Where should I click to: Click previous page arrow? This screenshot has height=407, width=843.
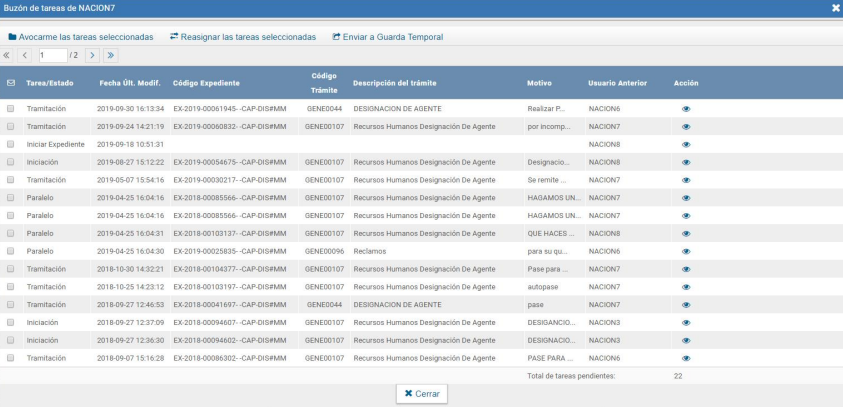tap(25, 56)
